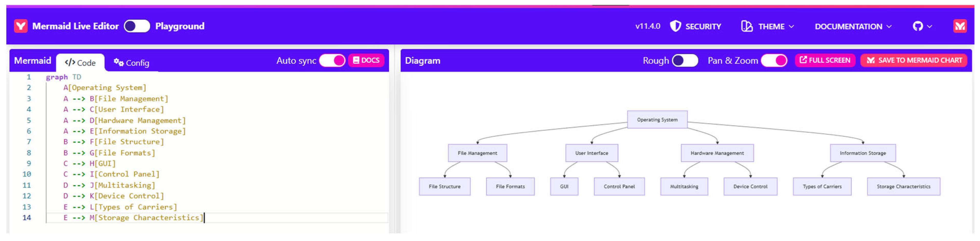Disable the Pan & Zoom toggle

pyautogui.click(x=774, y=60)
